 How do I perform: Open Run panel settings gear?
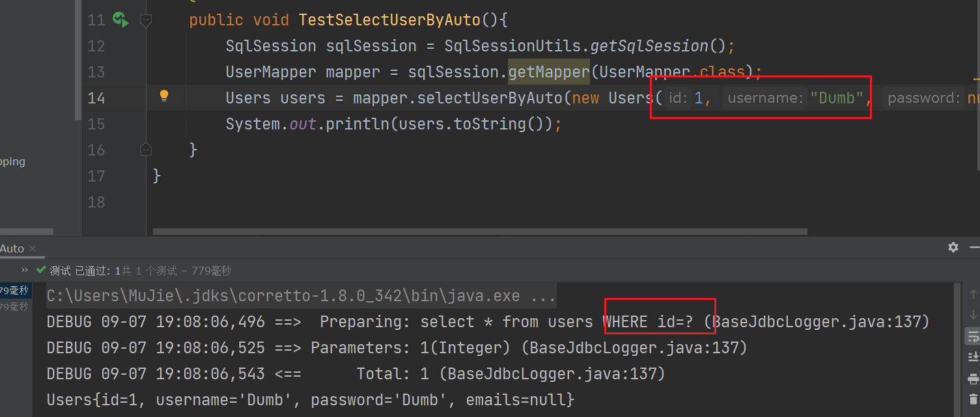[953, 247]
